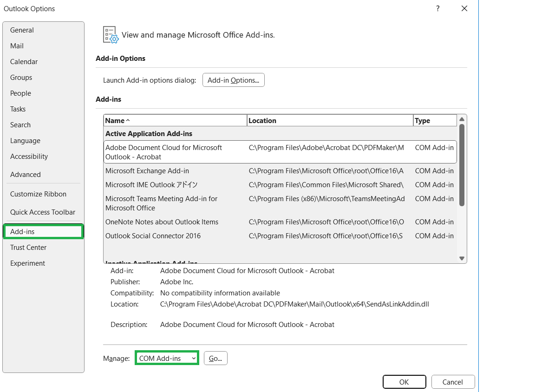
Task: Click the Help question mark icon
Action: tap(437, 8)
